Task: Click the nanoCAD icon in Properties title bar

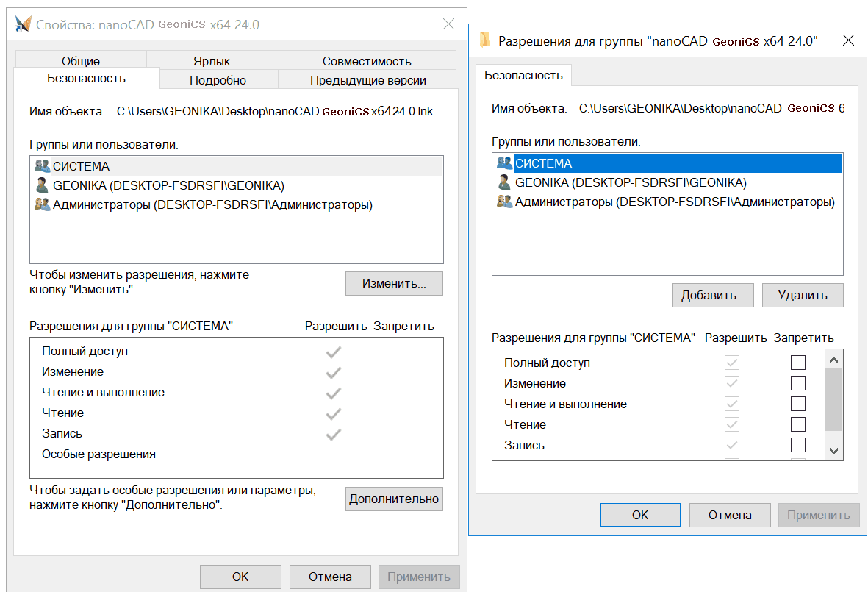Action: [23, 24]
